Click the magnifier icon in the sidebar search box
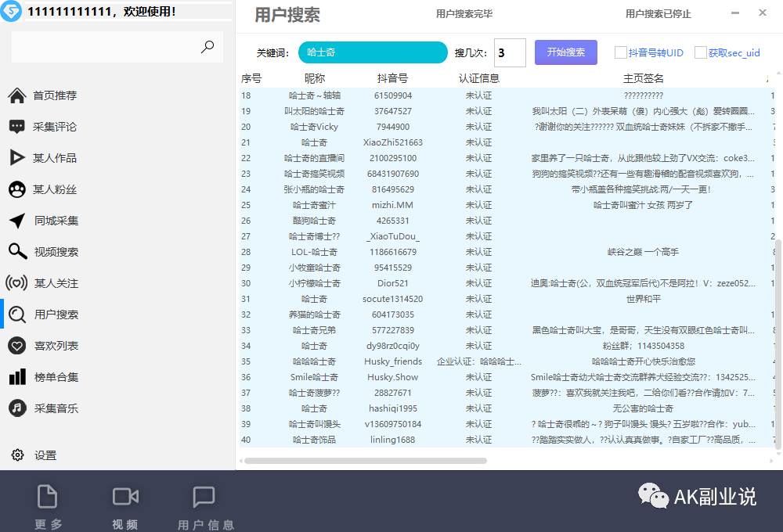The width and height of the screenshot is (783, 532). pos(207,47)
